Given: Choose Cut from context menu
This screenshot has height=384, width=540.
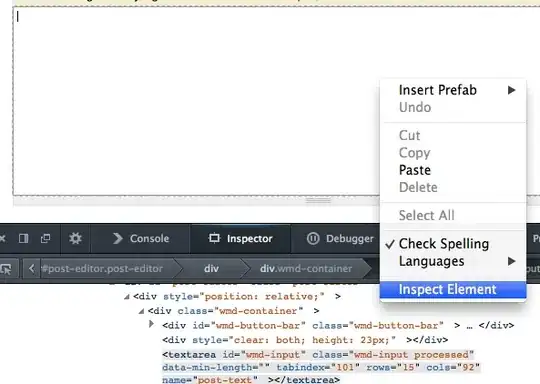Looking at the screenshot, I should pyautogui.click(x=453, y=135).
